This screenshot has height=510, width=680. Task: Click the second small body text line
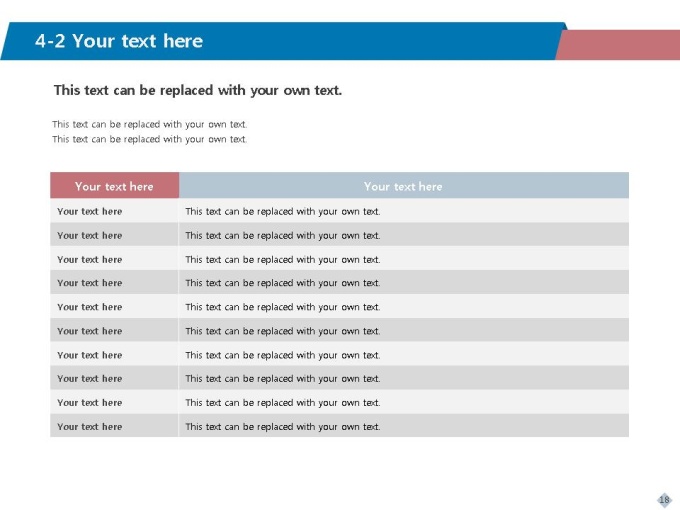[x=149, y=139]
